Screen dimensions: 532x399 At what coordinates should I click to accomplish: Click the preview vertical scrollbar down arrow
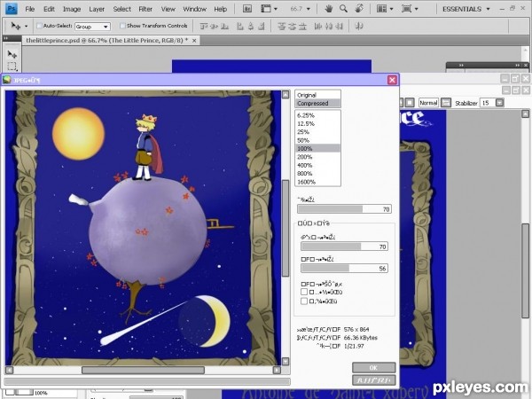click(x=286, y=362)
